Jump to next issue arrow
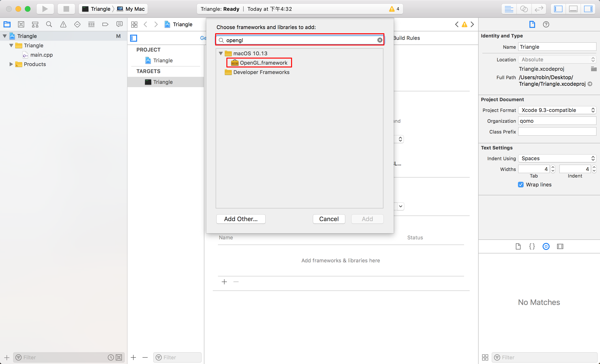The width and height of the screenshot is (600, 364). [x=472, y=24]
